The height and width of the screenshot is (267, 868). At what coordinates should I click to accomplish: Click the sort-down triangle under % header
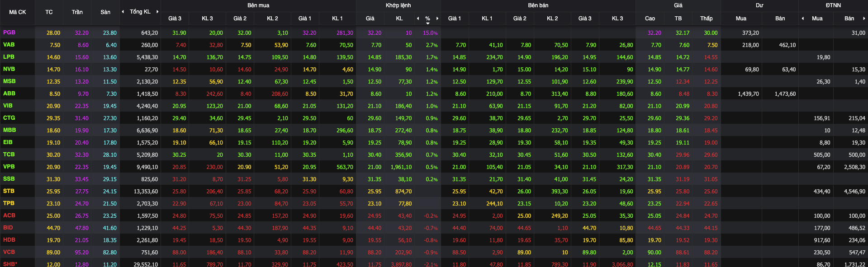428,23
